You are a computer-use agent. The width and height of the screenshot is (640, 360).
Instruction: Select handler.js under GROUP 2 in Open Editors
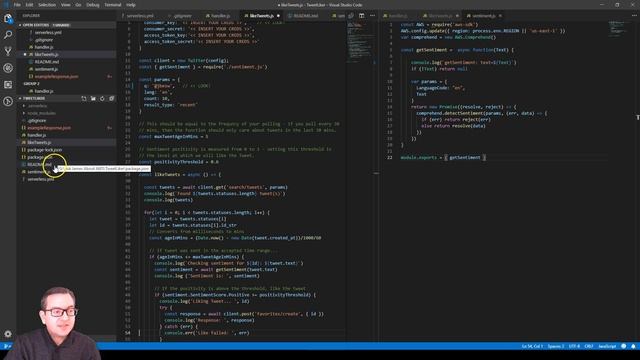click(44, 91)
